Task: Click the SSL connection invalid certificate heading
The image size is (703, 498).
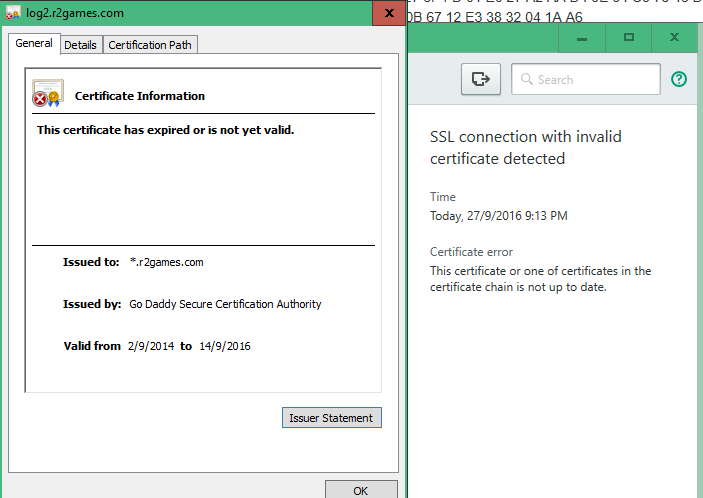Action: (x=526, y=147)
